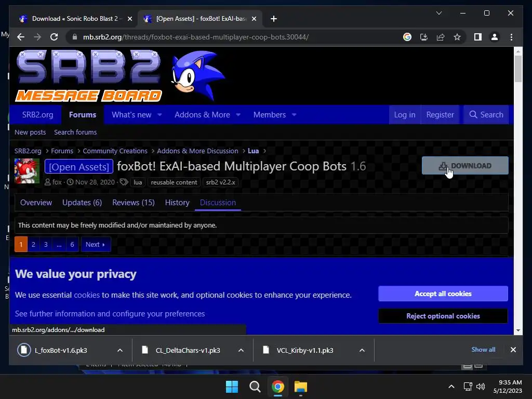
Task: Open the Members nav item
Action: coord(270,115)
